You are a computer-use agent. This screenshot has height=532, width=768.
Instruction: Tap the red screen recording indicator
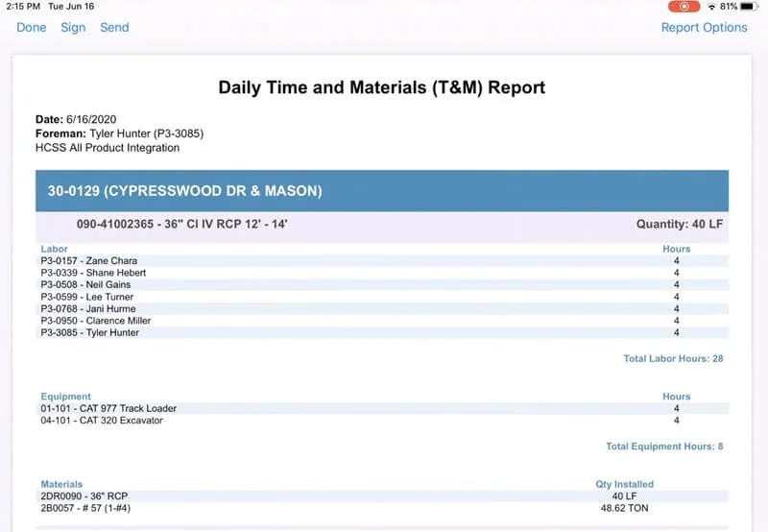[x=684, y=7]
